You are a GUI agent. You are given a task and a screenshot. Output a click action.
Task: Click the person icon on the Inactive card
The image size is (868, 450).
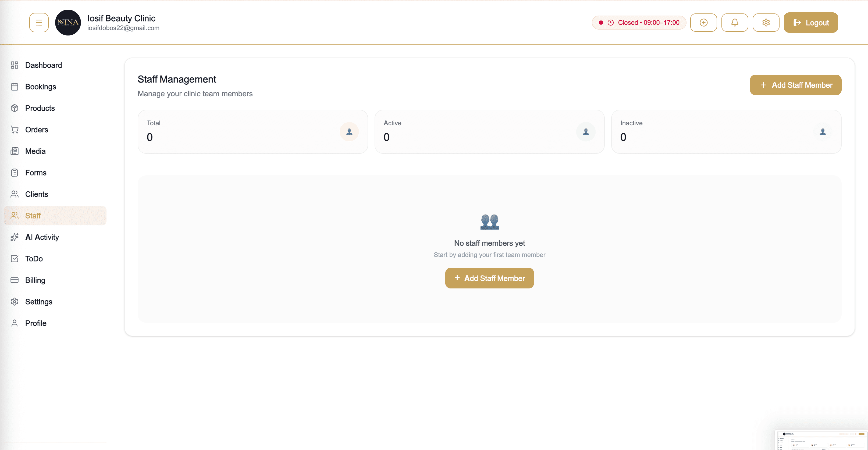click(x=823, y=132)
